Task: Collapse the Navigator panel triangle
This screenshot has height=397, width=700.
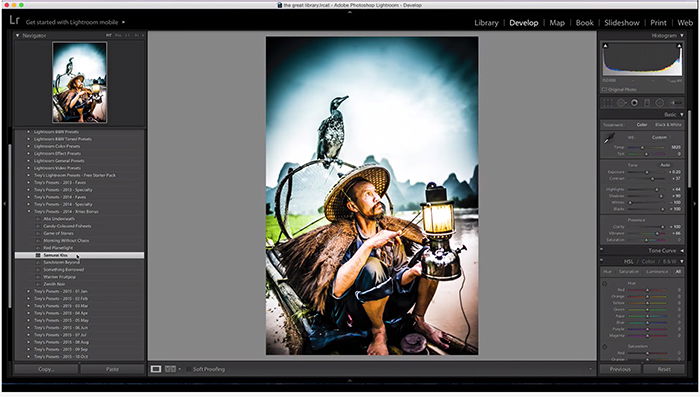Action: [17, 35]
